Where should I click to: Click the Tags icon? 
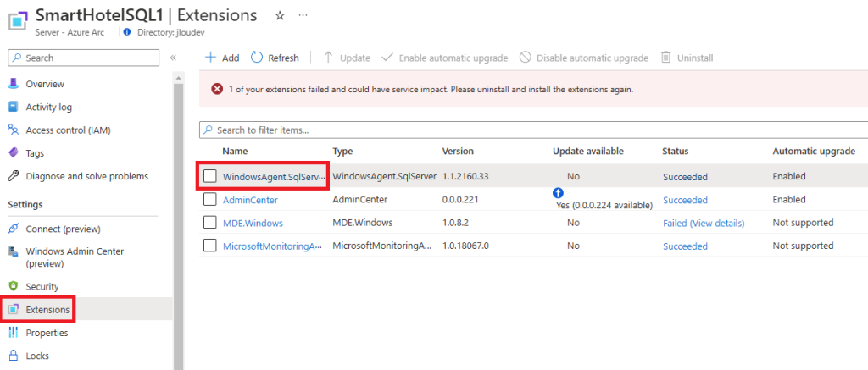coord(14,153)
